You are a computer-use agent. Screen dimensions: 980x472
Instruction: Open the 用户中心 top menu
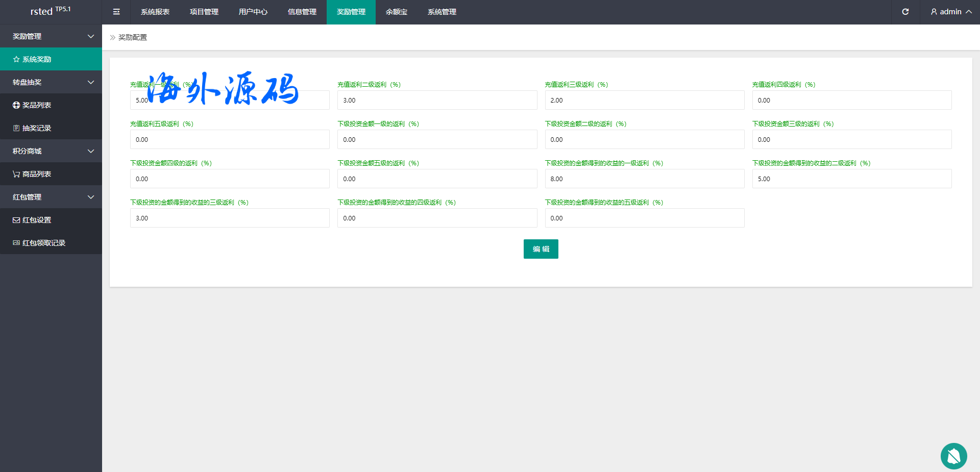253,12
